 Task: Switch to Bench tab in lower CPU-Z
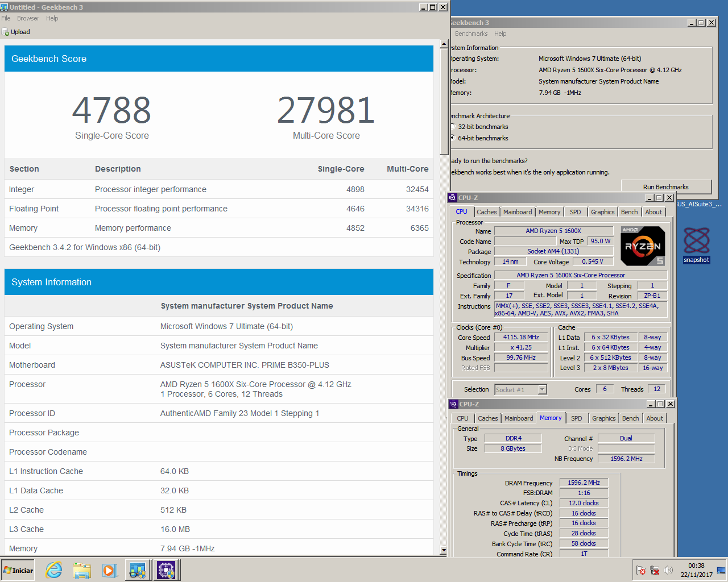point(630,418)
